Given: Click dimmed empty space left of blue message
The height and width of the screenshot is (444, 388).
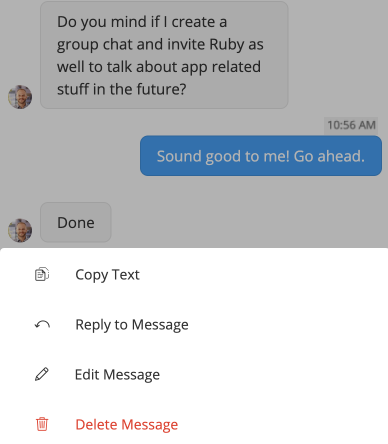Looking at the screenshot, I should pyautogui.click(x=70, y=156).
